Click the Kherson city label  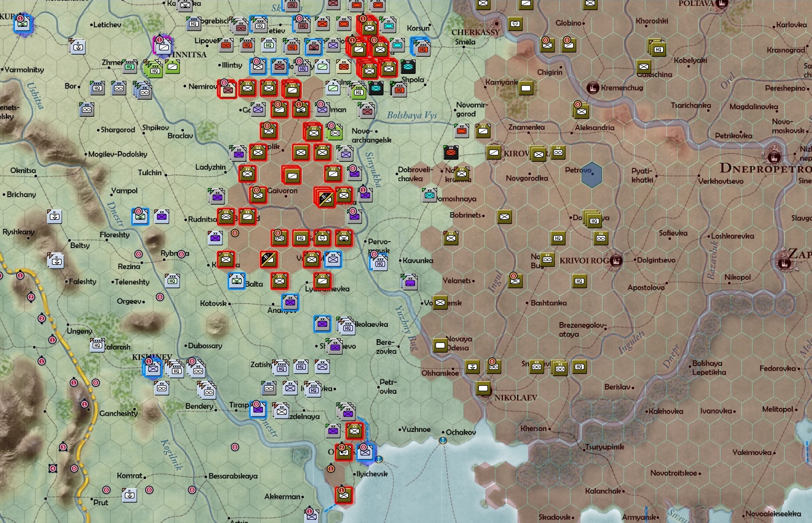tap(533, 429)
